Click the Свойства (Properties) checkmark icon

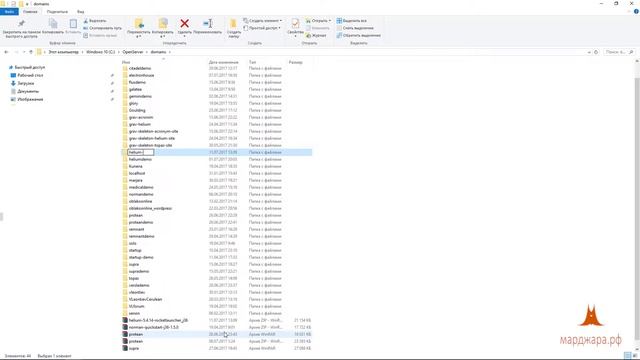295,24
